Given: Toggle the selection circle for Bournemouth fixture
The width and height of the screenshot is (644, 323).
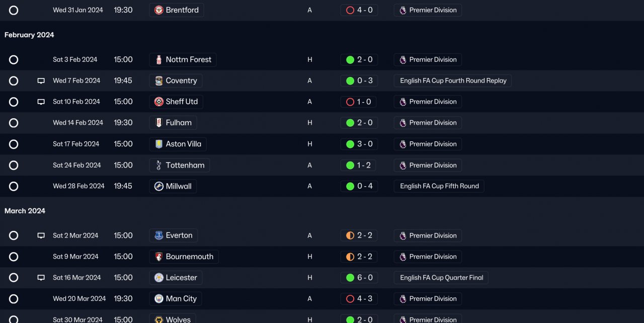Looking at the screenshot, I should pyautogui.click(x=14, y=257).
